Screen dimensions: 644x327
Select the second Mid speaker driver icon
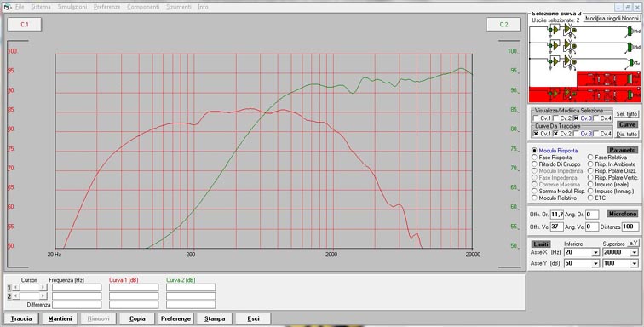coord(630,47)
